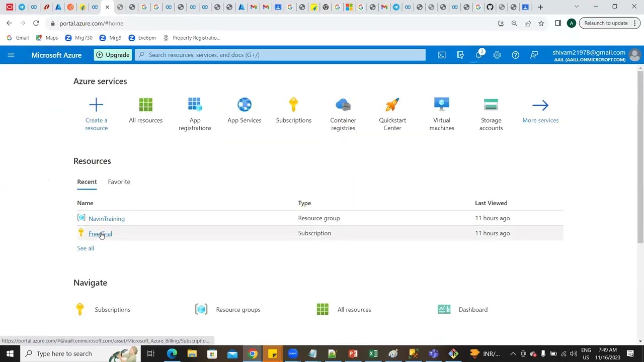Open Free Trial subscription link

[100, 234]
